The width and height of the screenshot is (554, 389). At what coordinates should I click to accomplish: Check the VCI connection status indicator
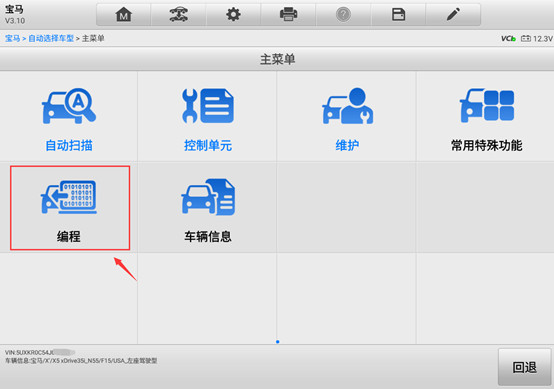tap(508, 39)
